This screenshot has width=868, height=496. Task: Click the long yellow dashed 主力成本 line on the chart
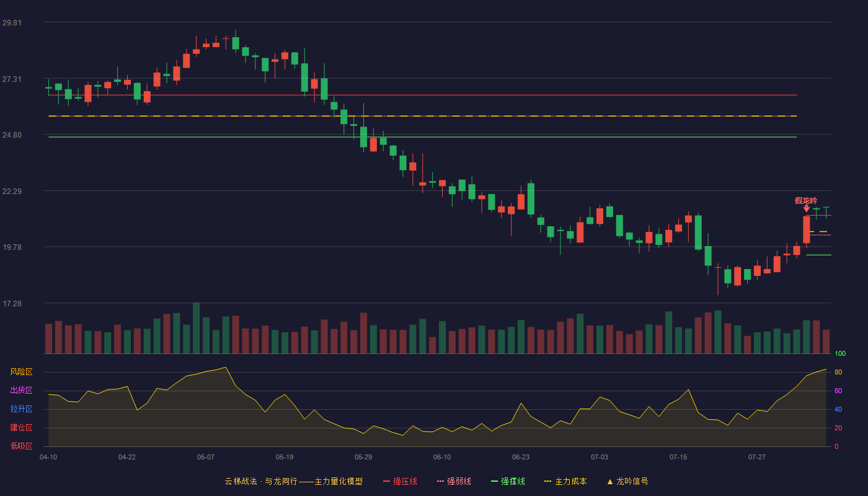(x=422, y=116)
